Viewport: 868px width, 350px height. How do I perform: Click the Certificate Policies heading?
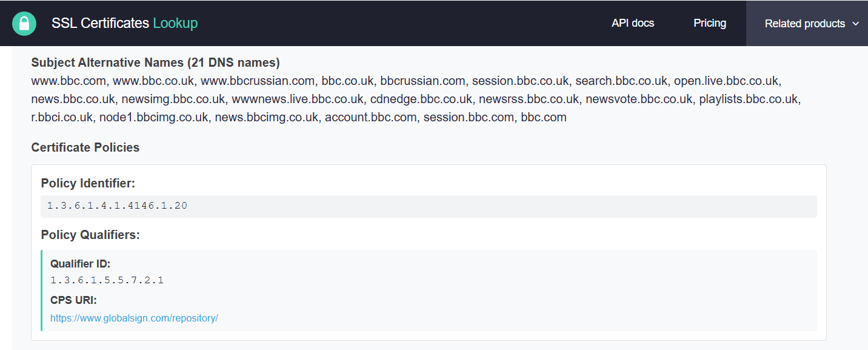pos(85,147)
